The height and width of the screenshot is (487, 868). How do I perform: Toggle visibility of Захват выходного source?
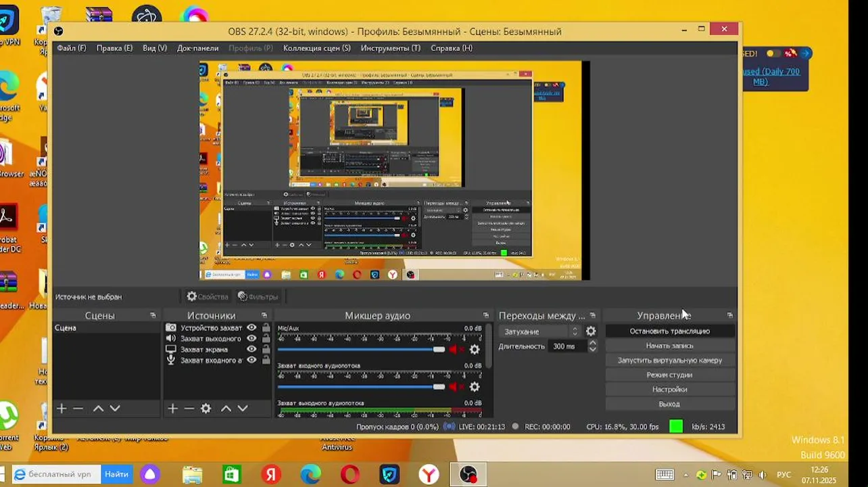(251, 339)
